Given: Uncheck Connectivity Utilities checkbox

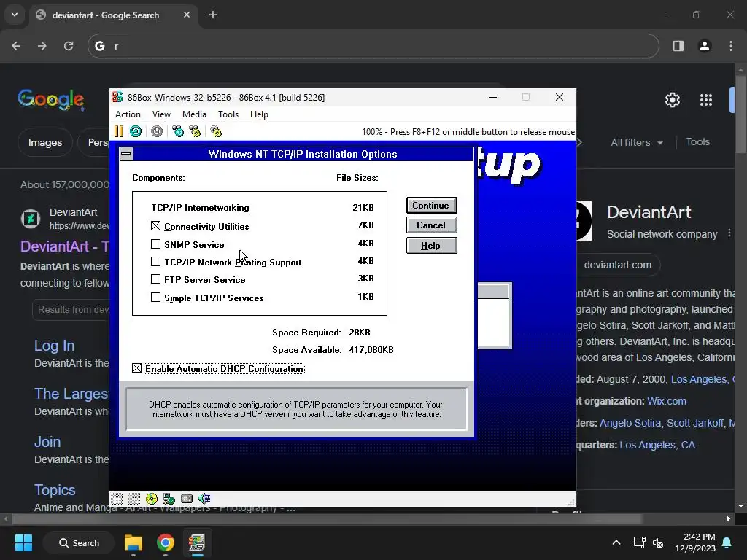Looking at the screenshot, I should pos(156,226).
